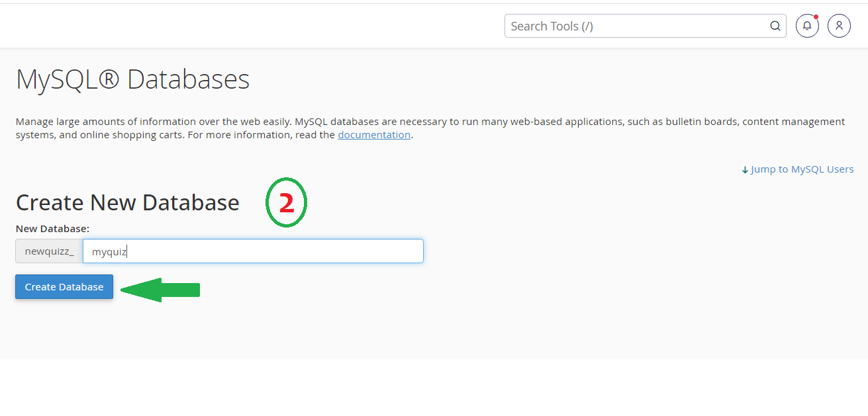The height and width of the screenshot is (416, 868).
Task: Click the New Database name field
Action: coord(253,251)
